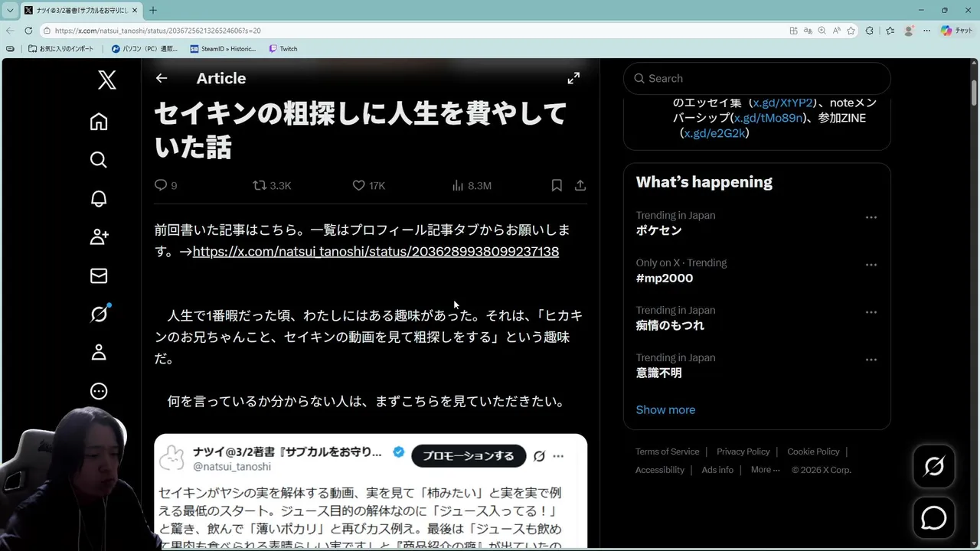Open お気に入りのインポート bookmark
The image size is (980, 551).
[x=61, y=48]
